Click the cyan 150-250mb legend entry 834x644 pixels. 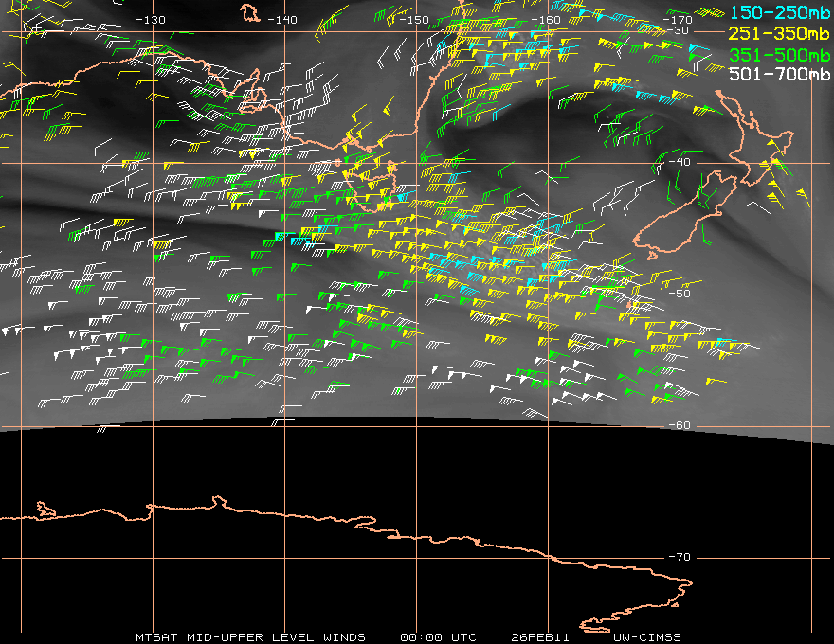pyautogui.click(x=779, y=12)
